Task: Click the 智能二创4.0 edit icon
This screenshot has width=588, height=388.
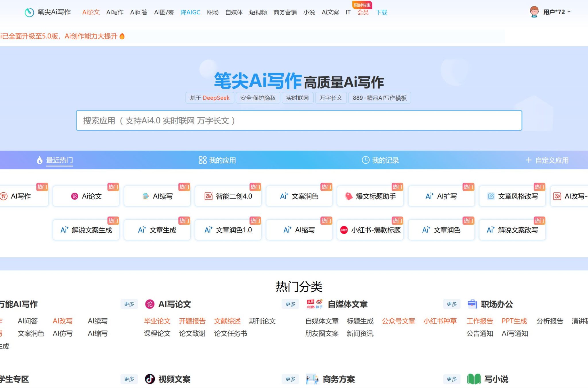Action: coord(208,196)
